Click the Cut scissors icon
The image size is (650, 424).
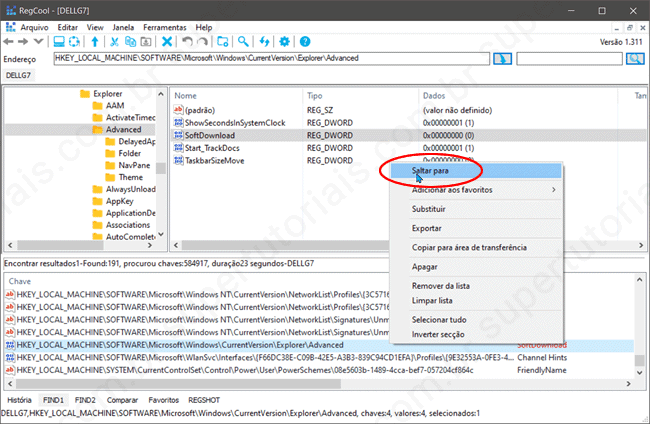click(115, 42)
